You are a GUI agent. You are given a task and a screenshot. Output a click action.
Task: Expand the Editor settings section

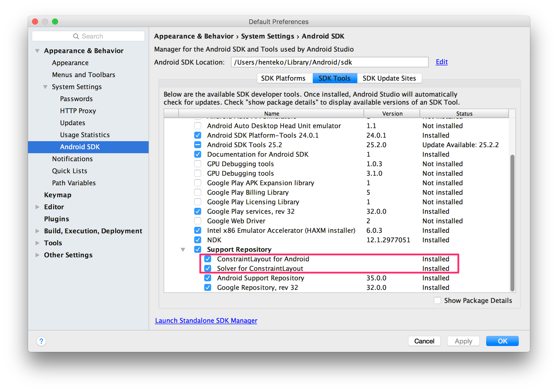(x=37, y=207)
